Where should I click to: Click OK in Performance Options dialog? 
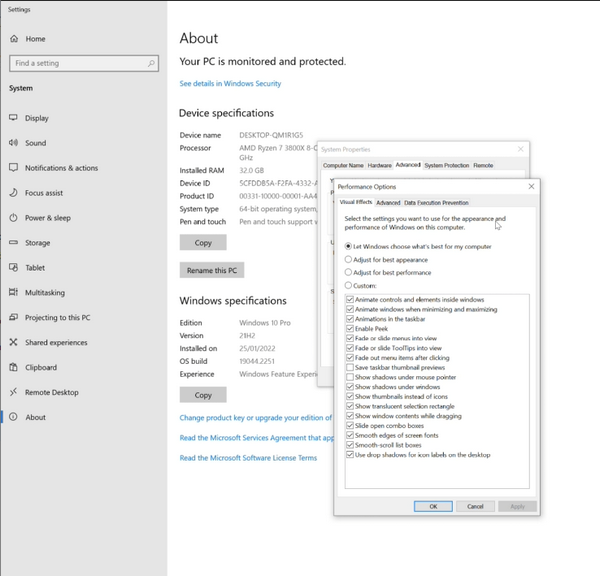point(433,506)
